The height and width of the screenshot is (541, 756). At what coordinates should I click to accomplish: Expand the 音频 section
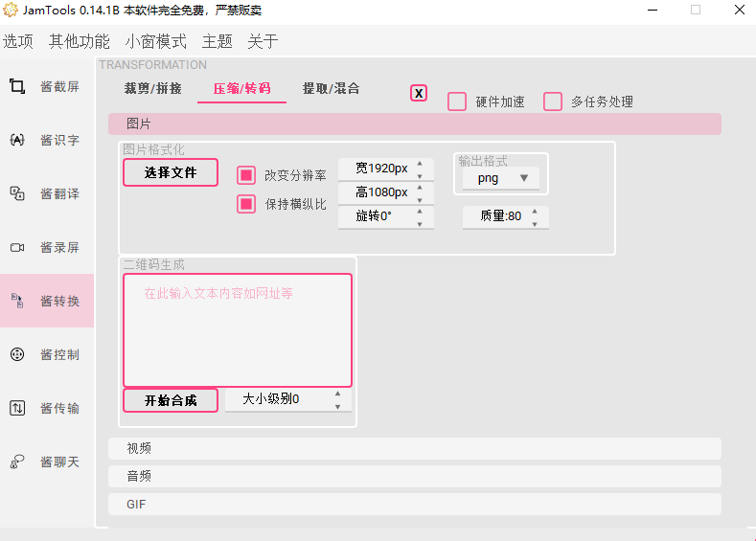[415, 477]
